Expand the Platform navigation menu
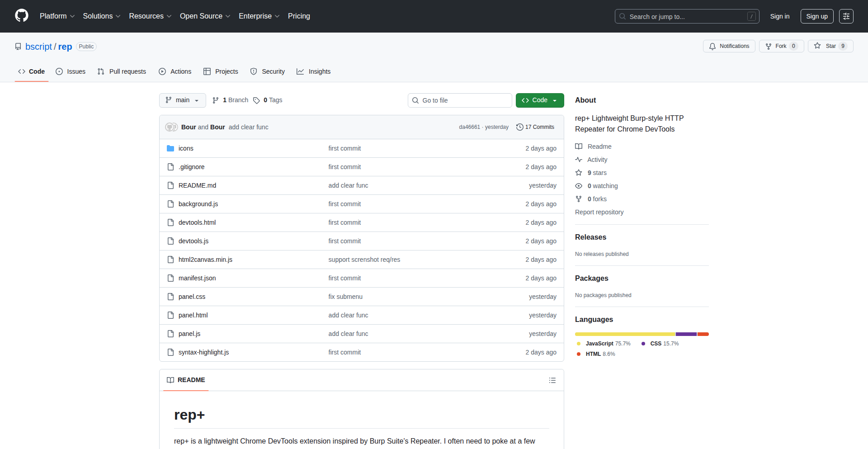868x449 pixels. point(57,16)
